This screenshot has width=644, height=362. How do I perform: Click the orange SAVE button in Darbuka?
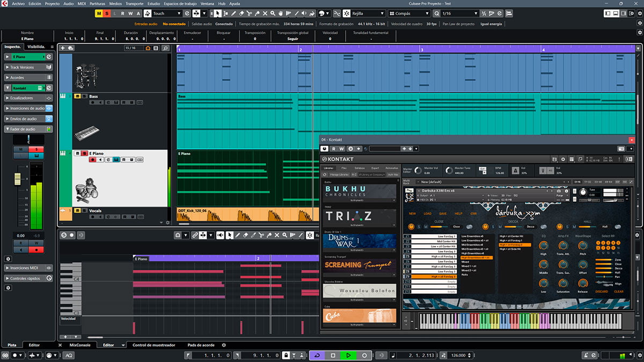click(443, 213)
